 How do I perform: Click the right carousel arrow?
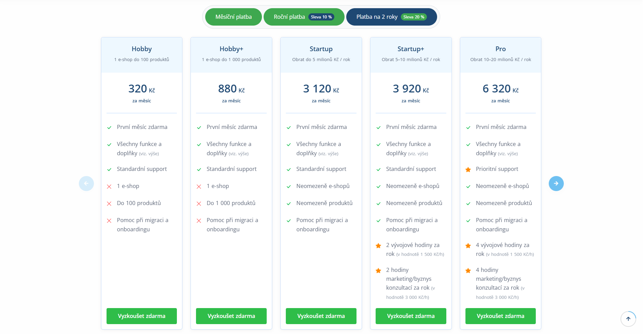coord(556,184)
